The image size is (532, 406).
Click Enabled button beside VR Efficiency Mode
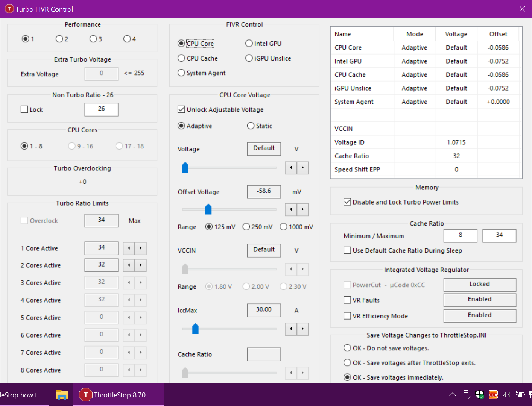480,315
